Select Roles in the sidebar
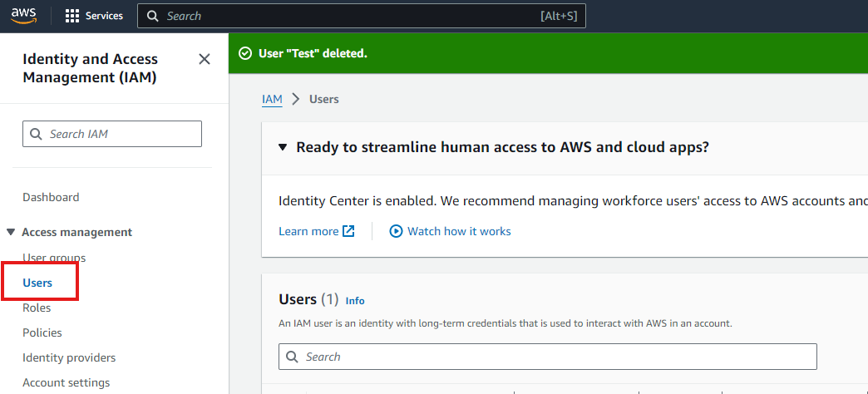868x394 pixels. (37, 308)
